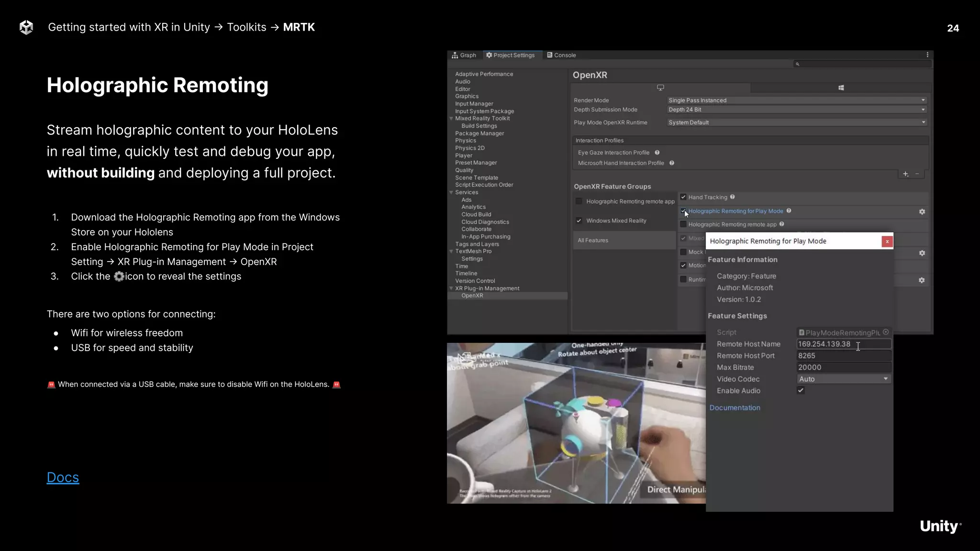Select Cloud Diagnostics under Services
The width and height of the screenshot is (980, 551).
485,222
